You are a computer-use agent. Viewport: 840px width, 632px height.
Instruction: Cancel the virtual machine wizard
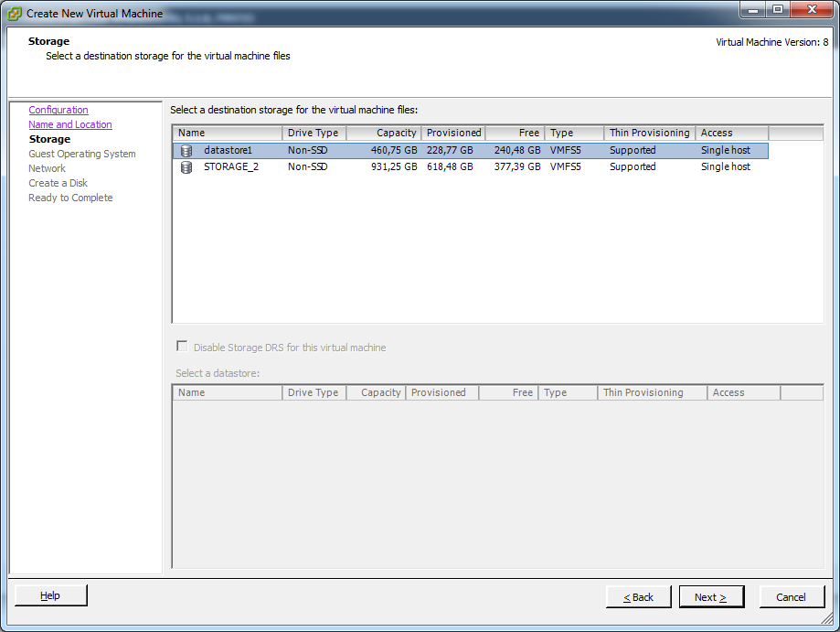pos(791,597)
